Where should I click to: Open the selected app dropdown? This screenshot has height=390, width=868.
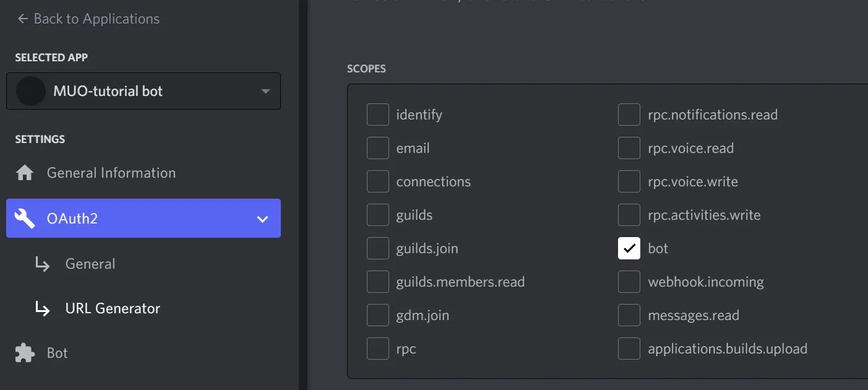(265, 90)
